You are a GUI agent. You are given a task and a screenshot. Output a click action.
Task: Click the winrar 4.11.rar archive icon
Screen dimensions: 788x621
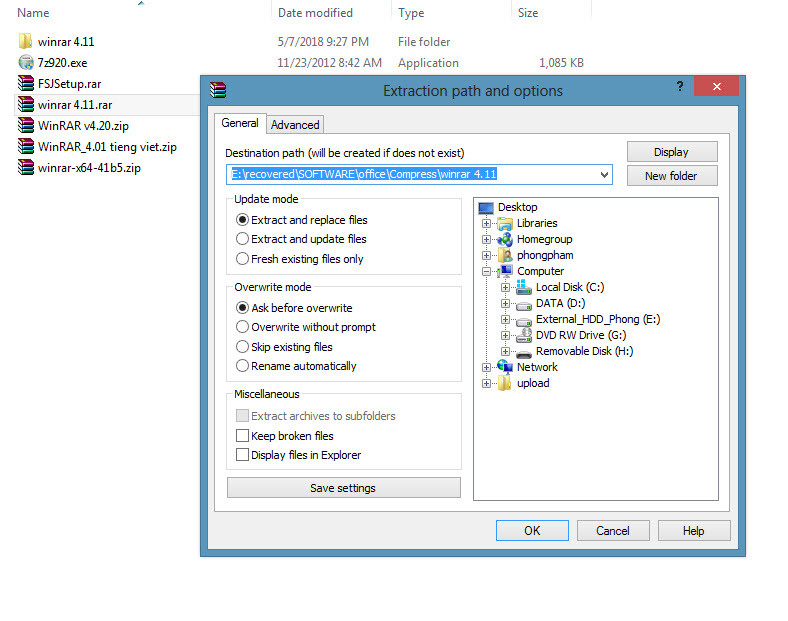coord(26,105)
